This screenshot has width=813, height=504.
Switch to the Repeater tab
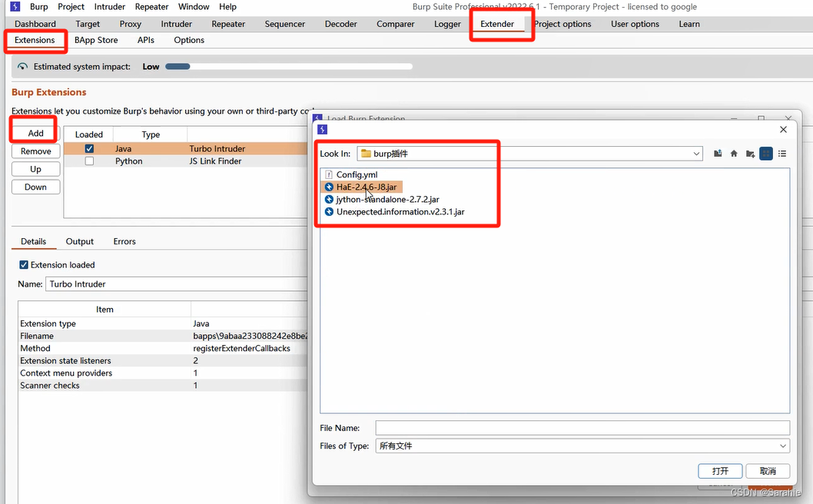pyautogui.click(x=228, y=24)
